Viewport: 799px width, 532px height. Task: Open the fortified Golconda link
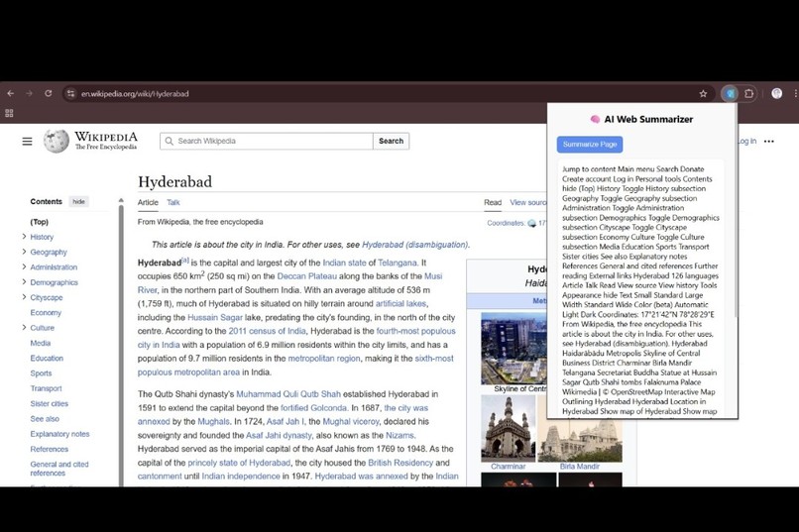[314, 408]
